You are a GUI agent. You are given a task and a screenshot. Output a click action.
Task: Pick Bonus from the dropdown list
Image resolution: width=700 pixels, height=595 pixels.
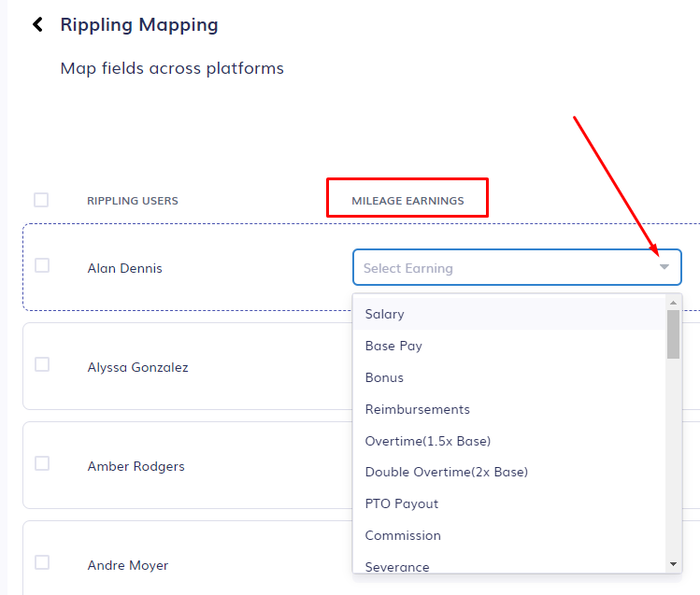click(x=384, y=377)
